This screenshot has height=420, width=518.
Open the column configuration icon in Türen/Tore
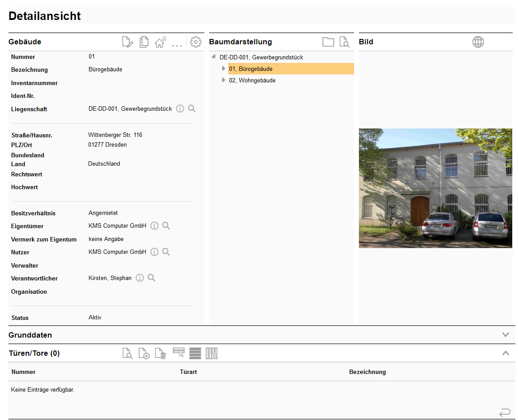pyautogui.click(x=211, y=354)
